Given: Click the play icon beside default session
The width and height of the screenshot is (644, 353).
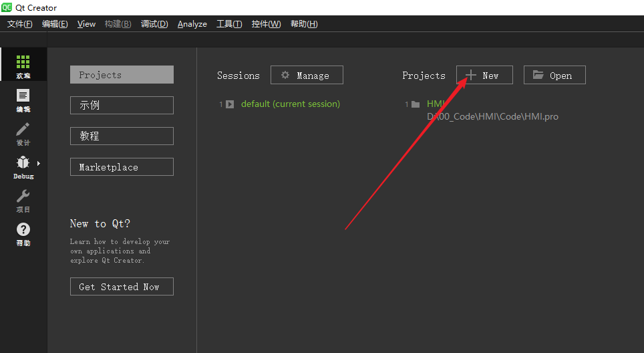Looking at the screenshot, I should coord(230,104).
